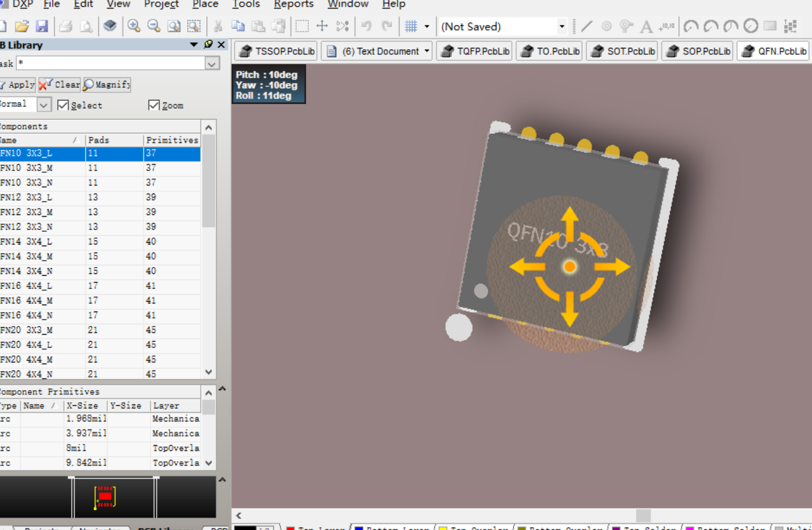The image size is (812, 530).
Task: Click the Paste toolbar icon
Action: click(258, 26)
